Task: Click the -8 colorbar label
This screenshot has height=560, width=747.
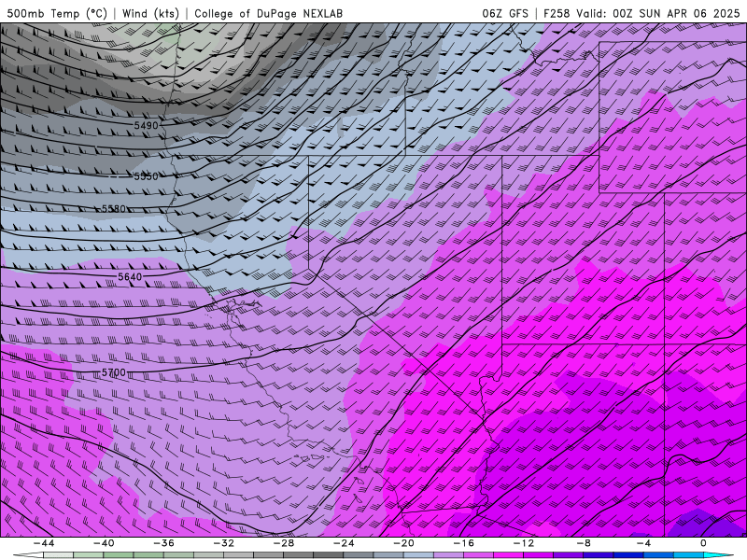Action: coord(584,543)
